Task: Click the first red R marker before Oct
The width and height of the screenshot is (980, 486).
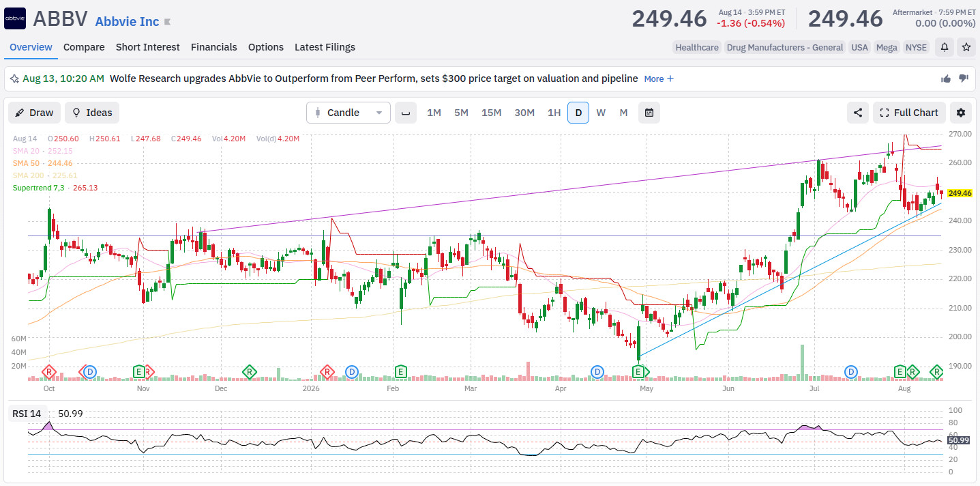Action: (x=49, y=371)
